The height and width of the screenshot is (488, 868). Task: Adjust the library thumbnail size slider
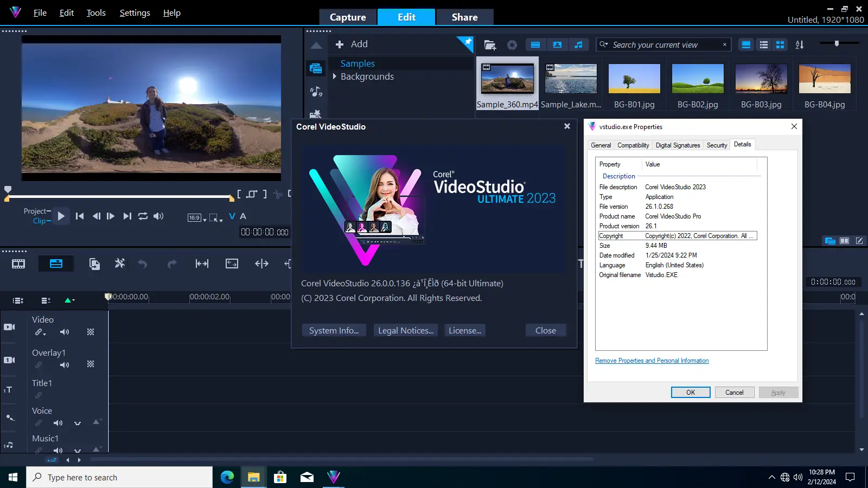837,43
